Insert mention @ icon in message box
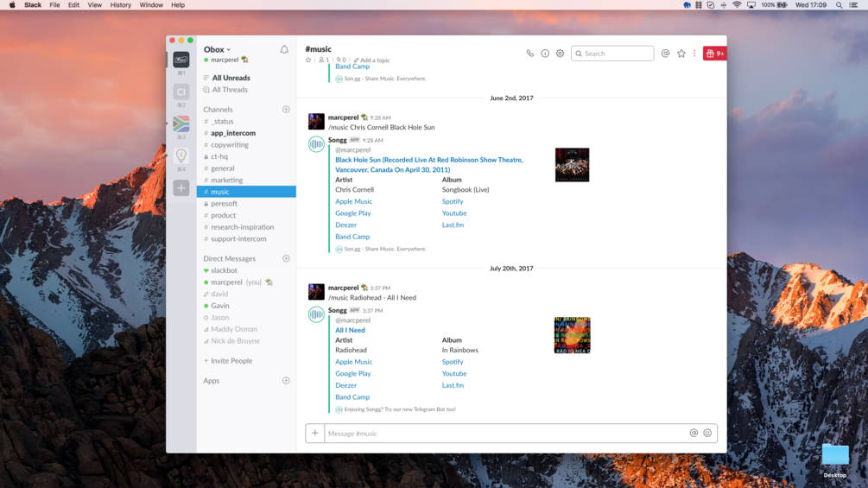 tap(694, 434)
